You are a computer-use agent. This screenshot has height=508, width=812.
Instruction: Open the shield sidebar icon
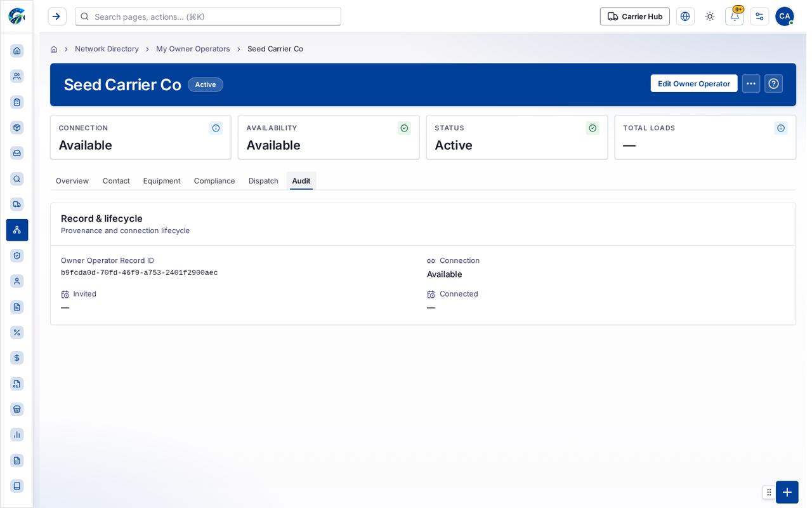[17, 255]
